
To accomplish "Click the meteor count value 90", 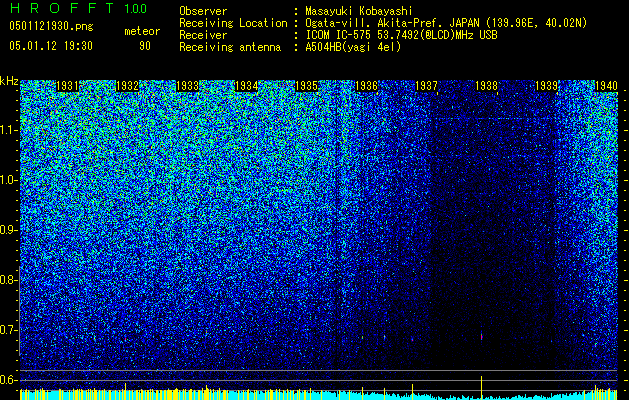I will 145,46.
